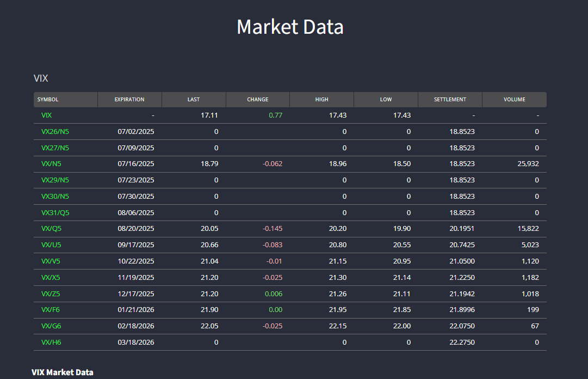Click the high value 18.96
Screen dimensions: 588x379
[337, 164]
